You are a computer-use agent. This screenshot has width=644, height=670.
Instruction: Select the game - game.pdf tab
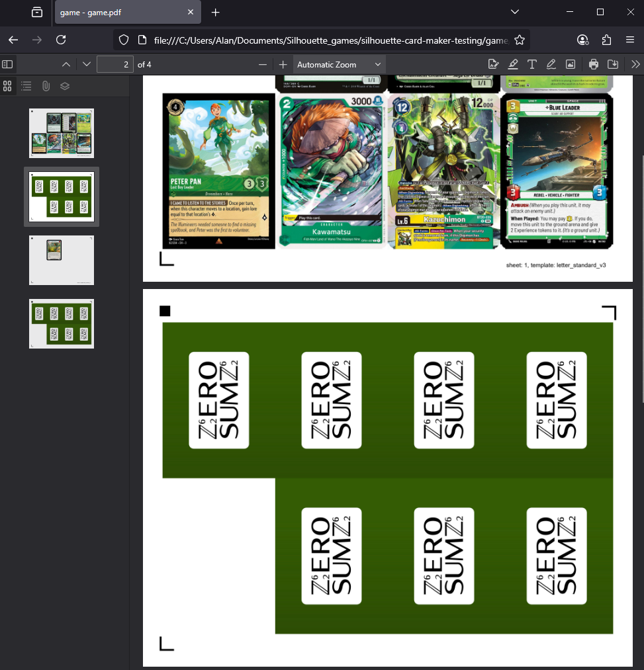tap(128, 13)
